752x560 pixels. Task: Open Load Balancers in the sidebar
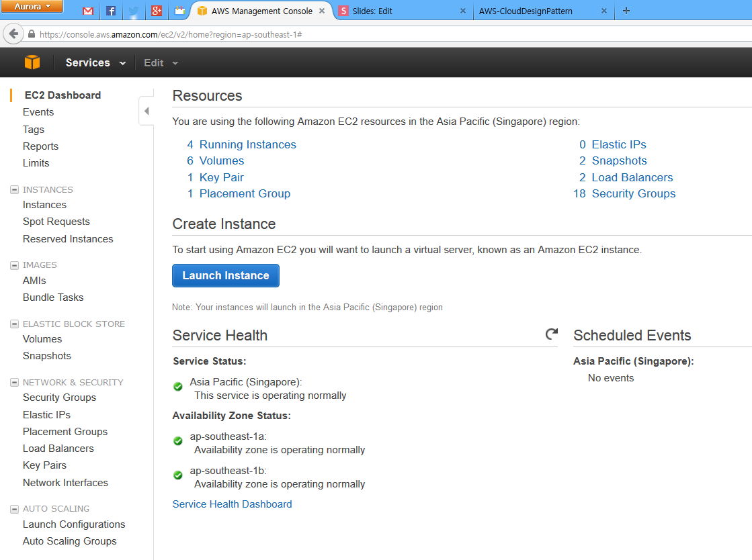pos(58,449)
